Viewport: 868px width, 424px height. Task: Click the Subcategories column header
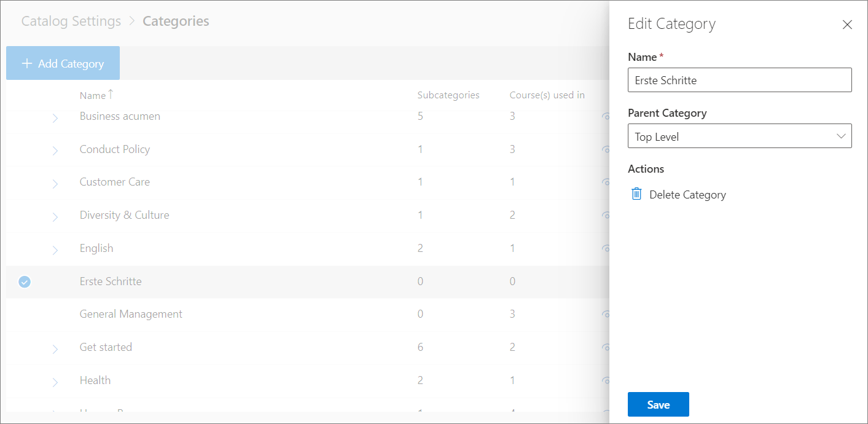tap(448, 95)
